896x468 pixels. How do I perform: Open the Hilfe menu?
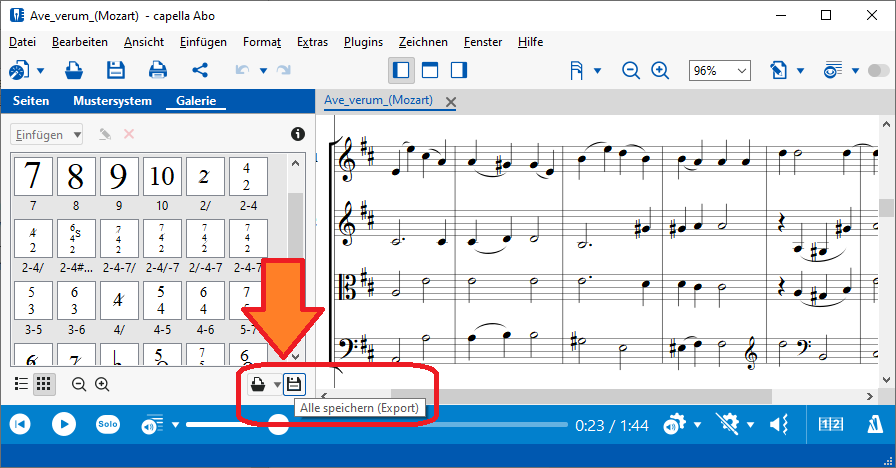530,42
